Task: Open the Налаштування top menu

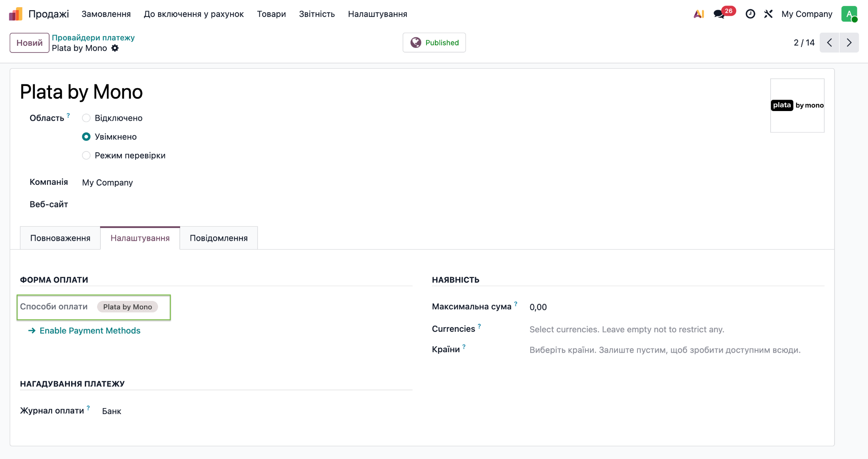Action: [x=377, y=14]
